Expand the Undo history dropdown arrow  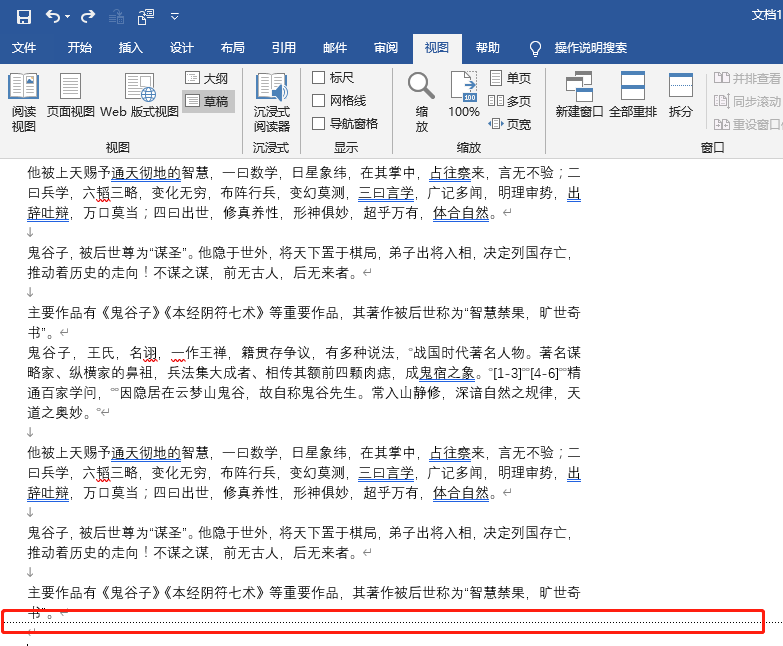[x=67, y=17]
